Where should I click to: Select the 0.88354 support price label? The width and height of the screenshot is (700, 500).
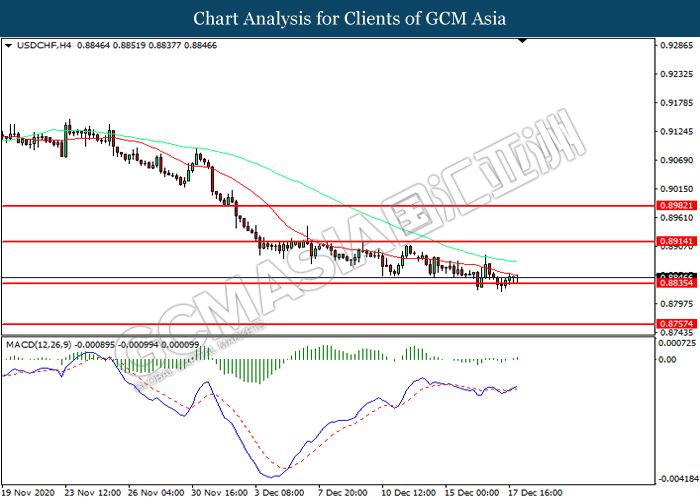tap(677, 283)
